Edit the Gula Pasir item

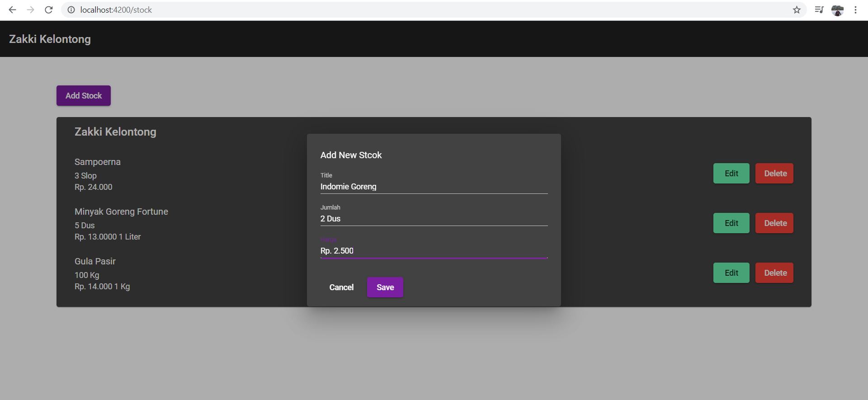pos(731,273)
